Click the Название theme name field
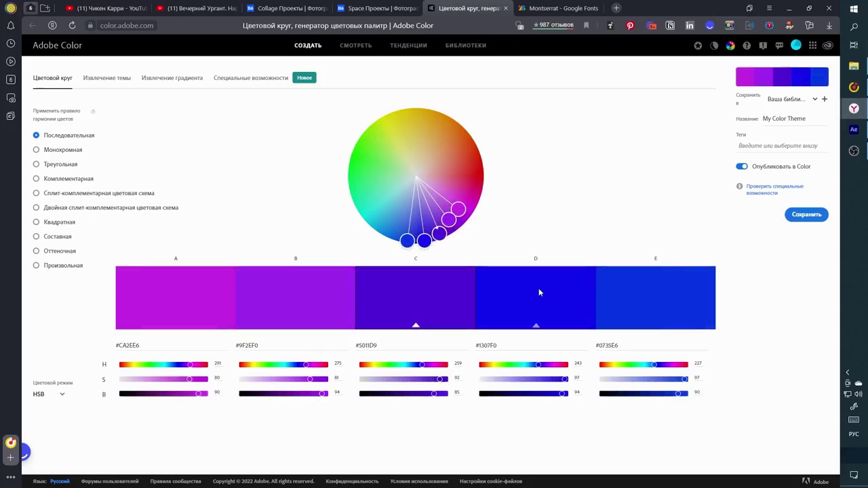 pyautogui.click(x=795, y=119)
